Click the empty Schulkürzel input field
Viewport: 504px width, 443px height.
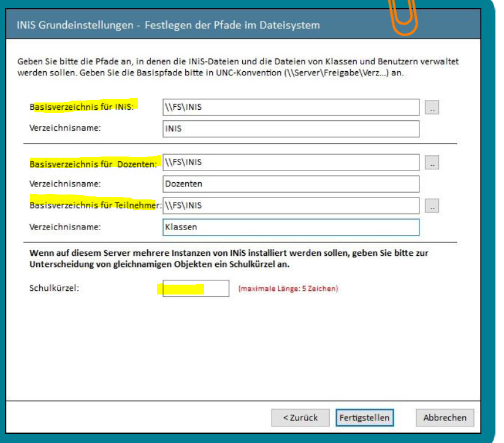(x=196, y=288)
